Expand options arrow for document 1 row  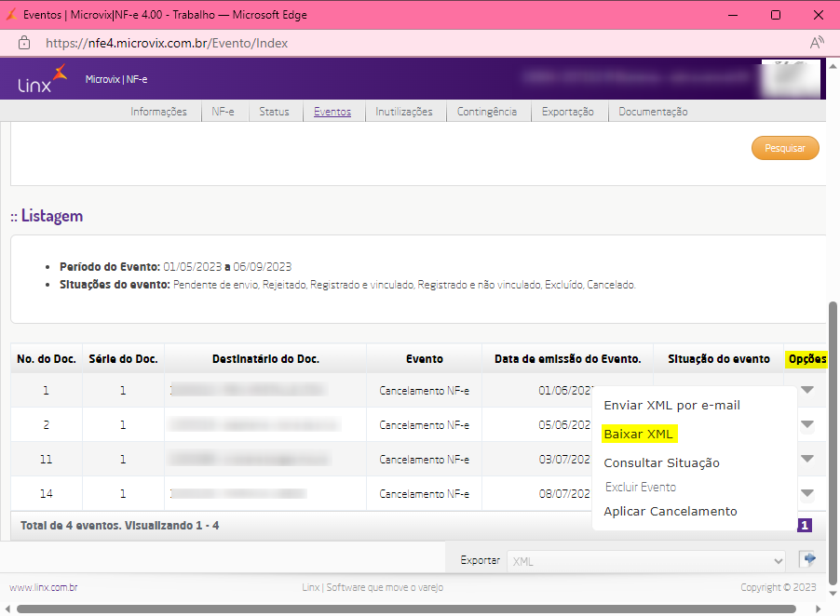[807, 390]
